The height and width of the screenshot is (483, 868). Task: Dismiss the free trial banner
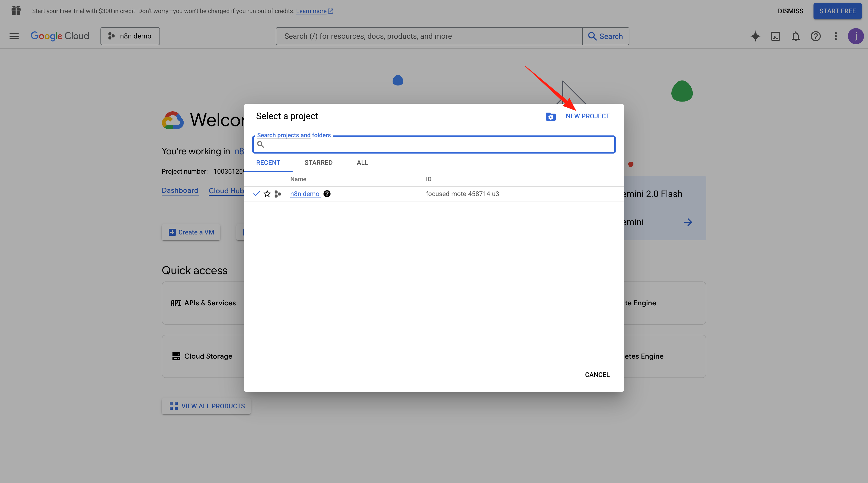pyautogui.click(x=790, y=11)
